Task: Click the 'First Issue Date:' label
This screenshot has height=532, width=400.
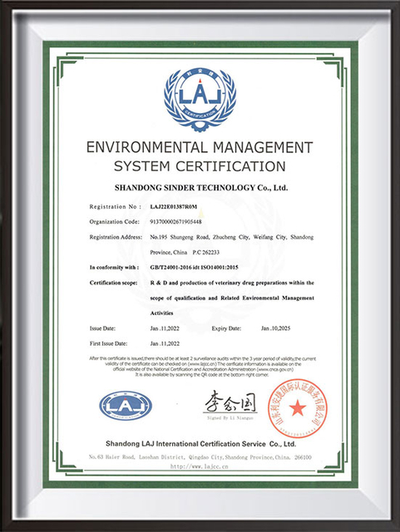Action: pos(108,343)
